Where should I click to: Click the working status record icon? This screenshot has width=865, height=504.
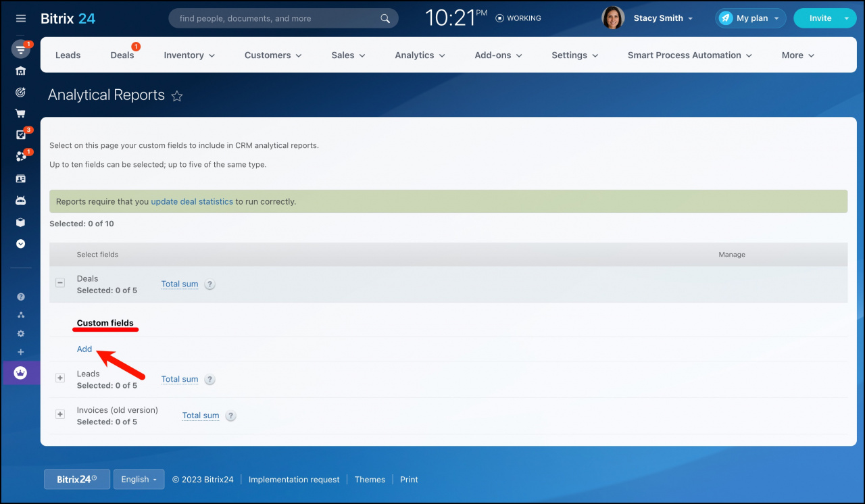499,18
